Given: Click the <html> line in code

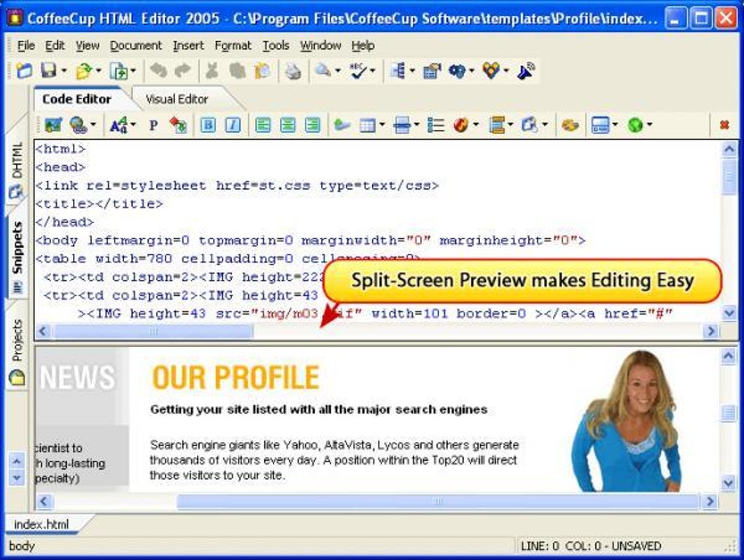Looking at the screenshot, I should pyautogui.click(x=61, y=149).
